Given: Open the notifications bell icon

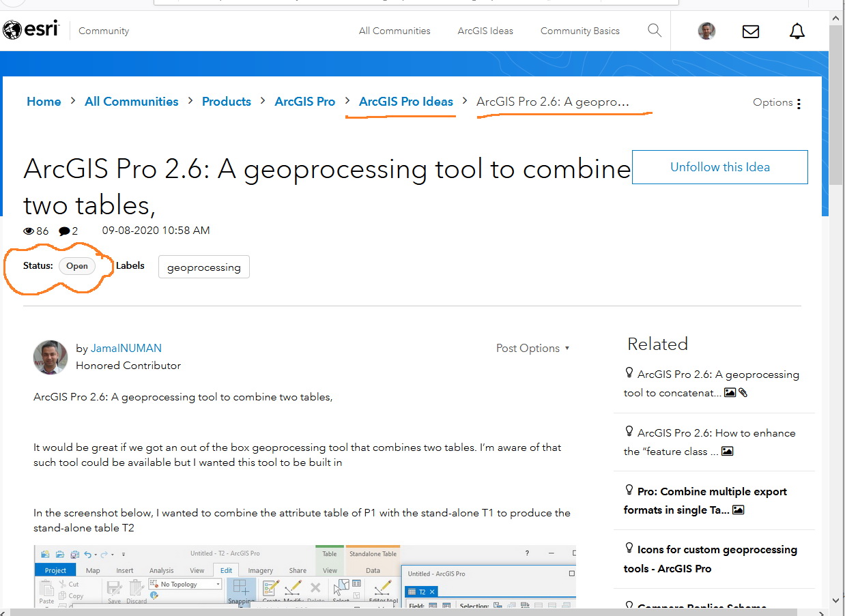Looking at the screenshot, I should click(x=797, y=31).
